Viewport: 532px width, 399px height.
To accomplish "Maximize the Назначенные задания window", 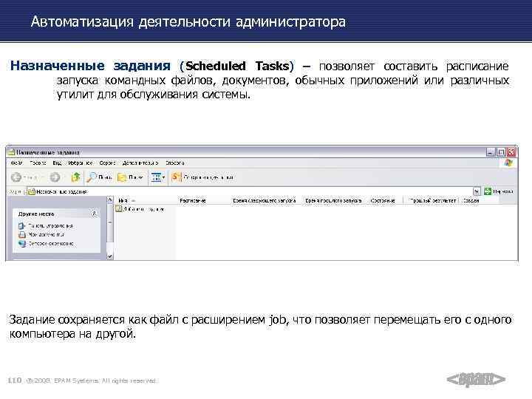I will 501,152.
